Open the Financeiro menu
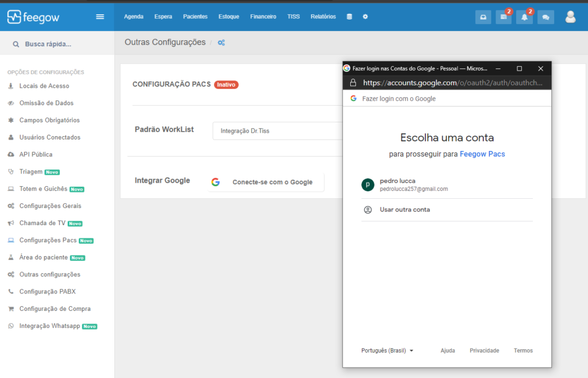Image resolution: width=588 pixels, height=378 pixels. 263,17
